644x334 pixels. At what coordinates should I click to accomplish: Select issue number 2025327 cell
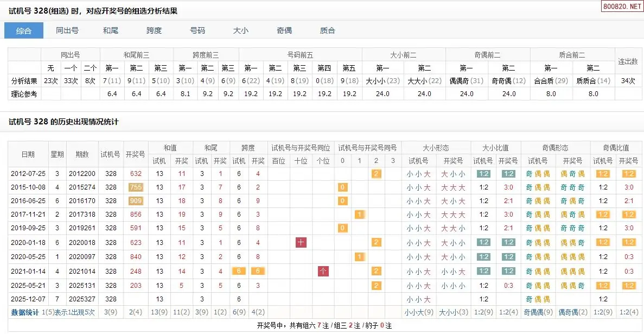coord(82,299)
